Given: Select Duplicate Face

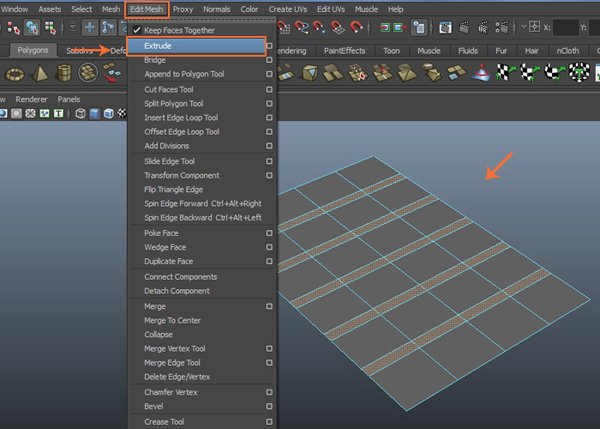Looking at the screenshot, I should (168, 261).
